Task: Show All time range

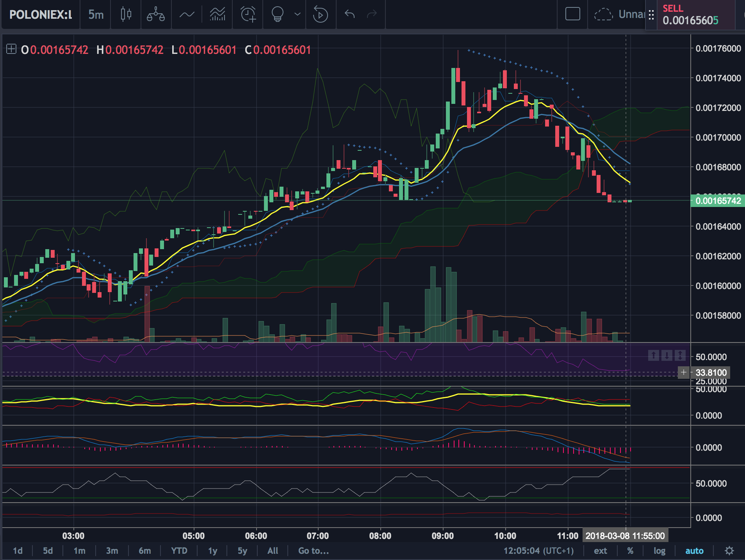Action: click(x=273, y=551)
